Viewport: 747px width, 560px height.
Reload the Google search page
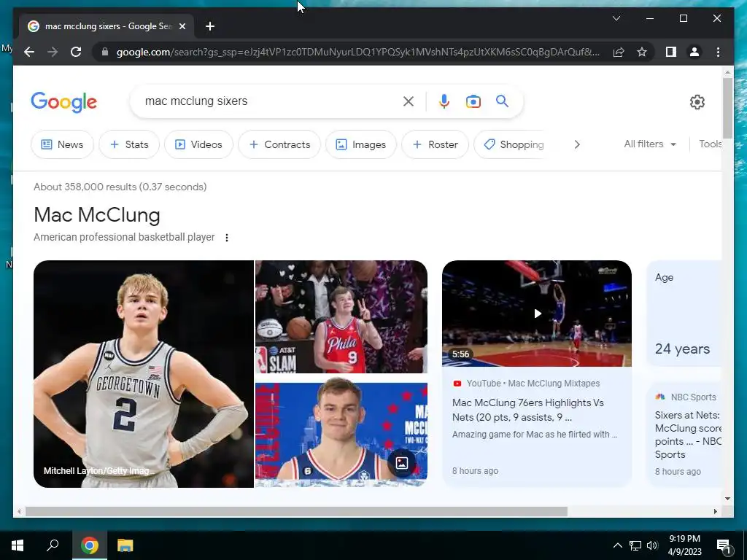76,52
